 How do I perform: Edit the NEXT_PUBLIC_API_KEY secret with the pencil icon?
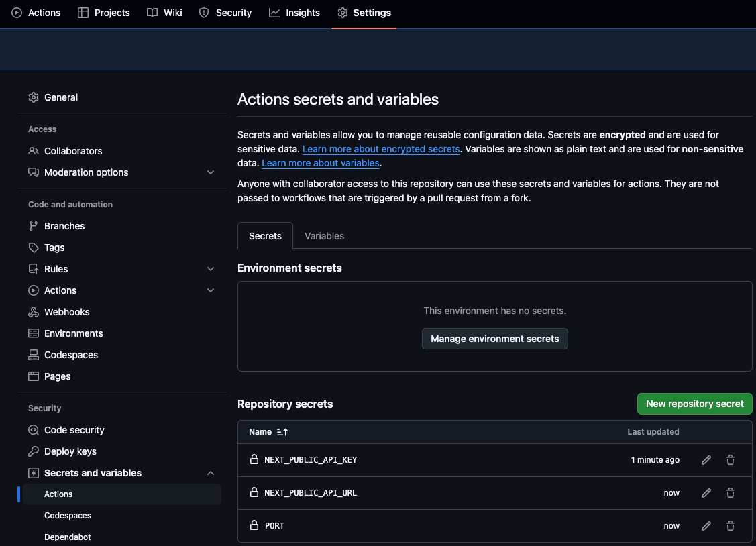coord(706,459)
